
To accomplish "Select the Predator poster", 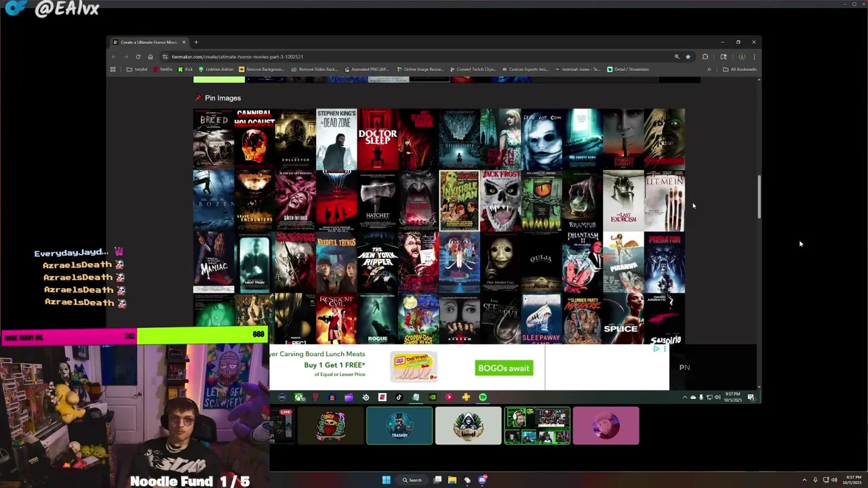I will (x=665, y=262).
